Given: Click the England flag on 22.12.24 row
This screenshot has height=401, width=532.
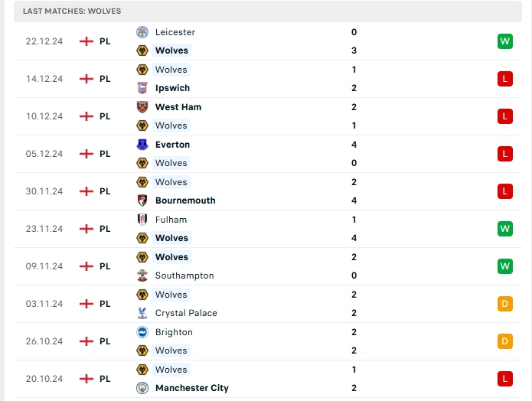Looking at the screenshot, I should pyautogui.click(x=86, y=41).
